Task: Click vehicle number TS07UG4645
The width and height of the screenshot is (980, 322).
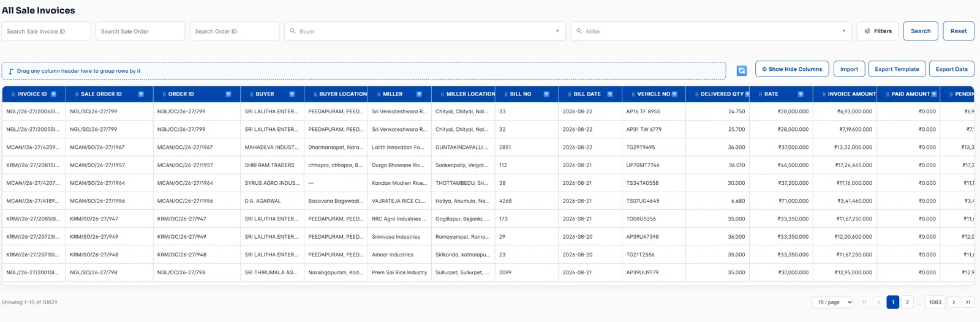Action: coord(654,201)
